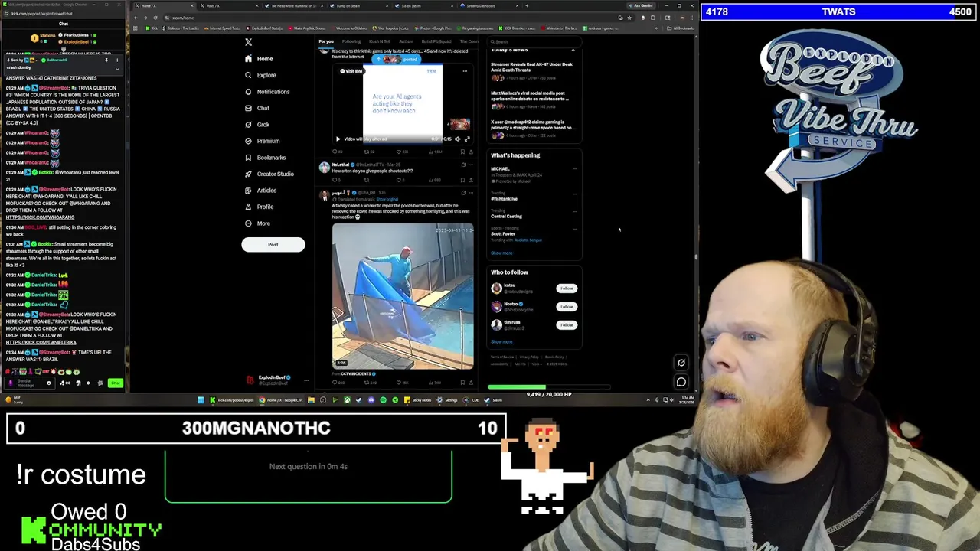
Task: Open MICHAEL trend options menu
Action: click(x=574, y=169)
